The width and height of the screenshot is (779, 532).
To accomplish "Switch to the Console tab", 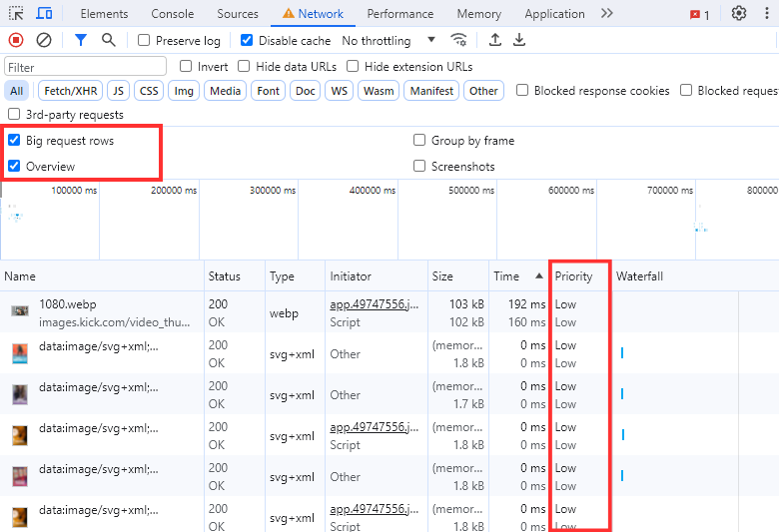I will click(x=173, y=14).
